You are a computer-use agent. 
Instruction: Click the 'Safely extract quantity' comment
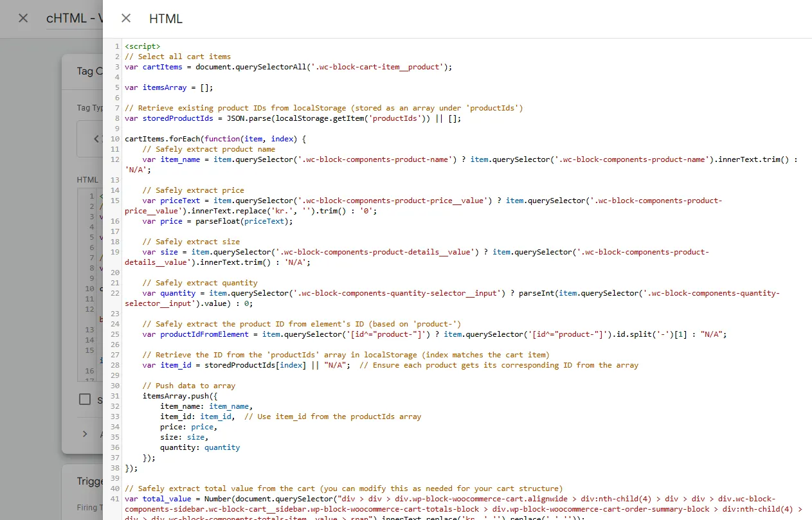(199, 283)
